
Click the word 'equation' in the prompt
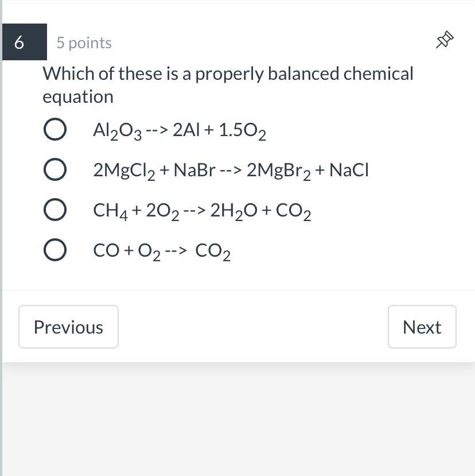click(78, 96)
